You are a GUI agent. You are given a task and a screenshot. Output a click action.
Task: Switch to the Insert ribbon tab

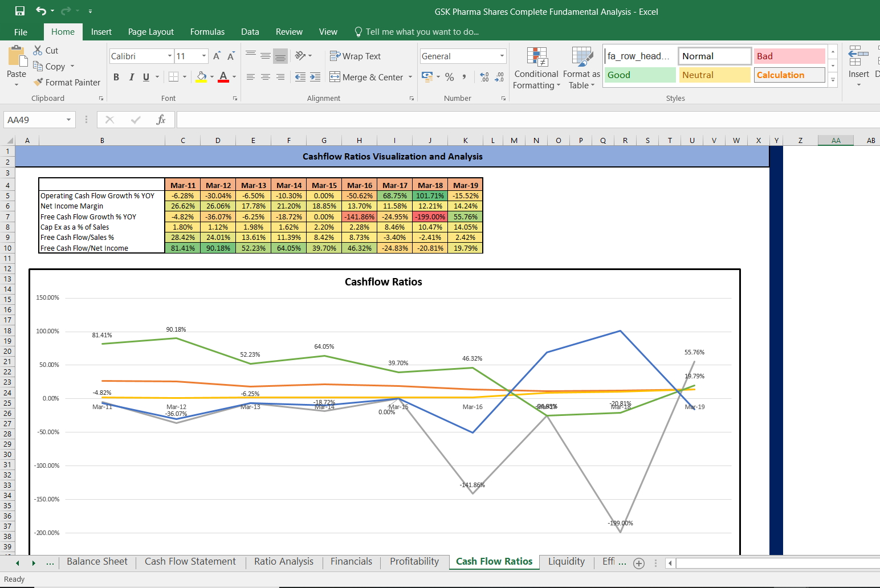point(101,32)
